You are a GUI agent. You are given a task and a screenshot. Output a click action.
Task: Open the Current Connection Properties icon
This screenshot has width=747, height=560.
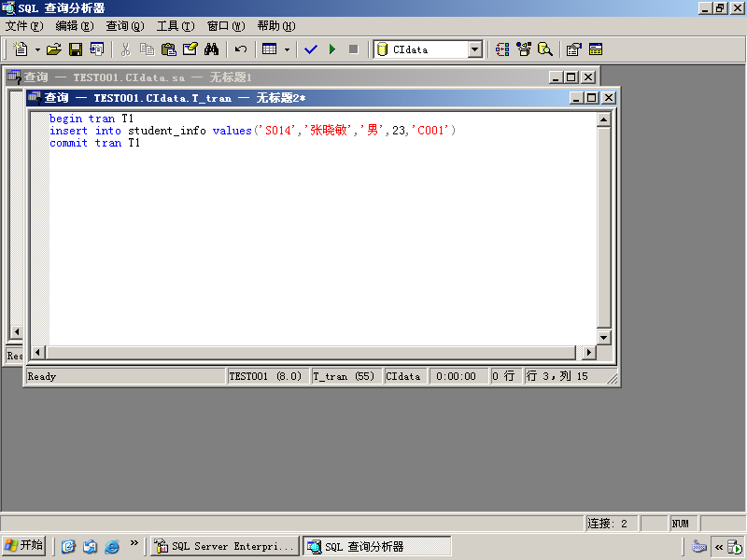pyautogui.click(x=574, y=49)
